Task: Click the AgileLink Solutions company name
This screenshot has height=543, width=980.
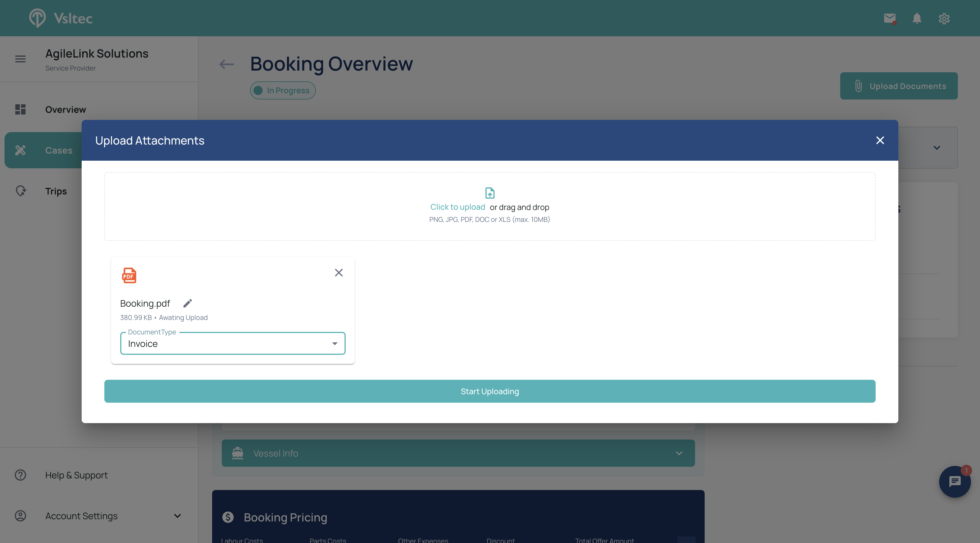Action: pyautogui.click(x=97, y=54)
